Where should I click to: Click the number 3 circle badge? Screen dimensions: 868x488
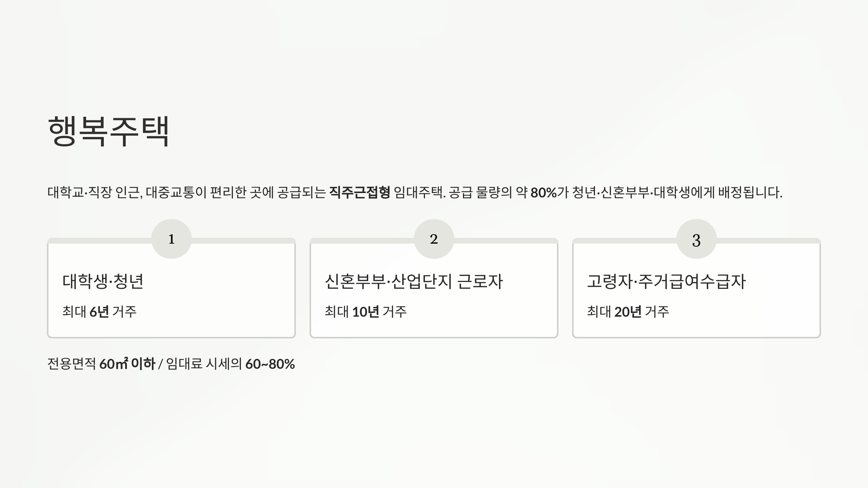(697, 239)
